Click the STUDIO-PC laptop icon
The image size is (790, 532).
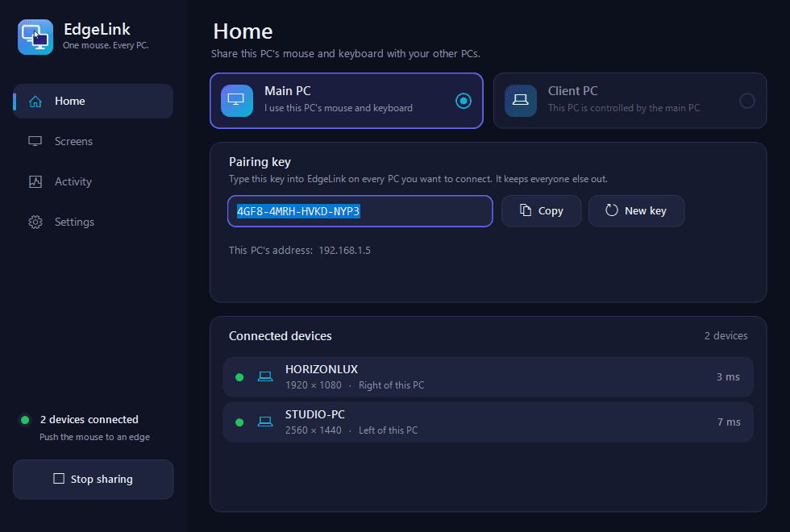click(265, 422)
